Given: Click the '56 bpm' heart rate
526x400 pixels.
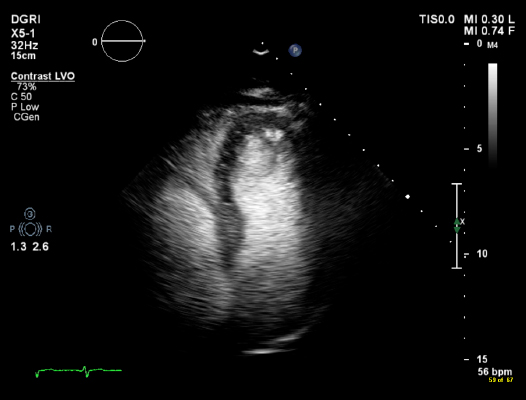Looking at the screenshot, I should pyautogui.click(x=495, y=372).
